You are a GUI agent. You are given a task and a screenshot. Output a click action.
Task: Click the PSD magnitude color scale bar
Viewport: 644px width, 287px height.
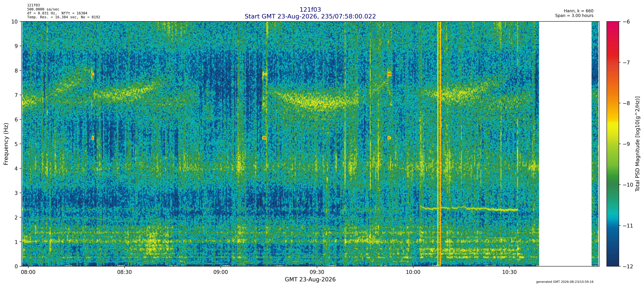(613, 144)
